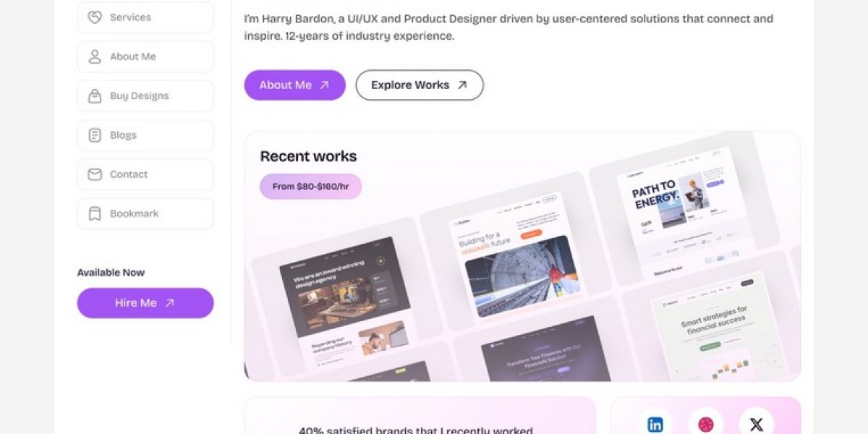Click the Buy Designs shopping bag icon
Screen dimensions: 868x434
coord(95,96)
